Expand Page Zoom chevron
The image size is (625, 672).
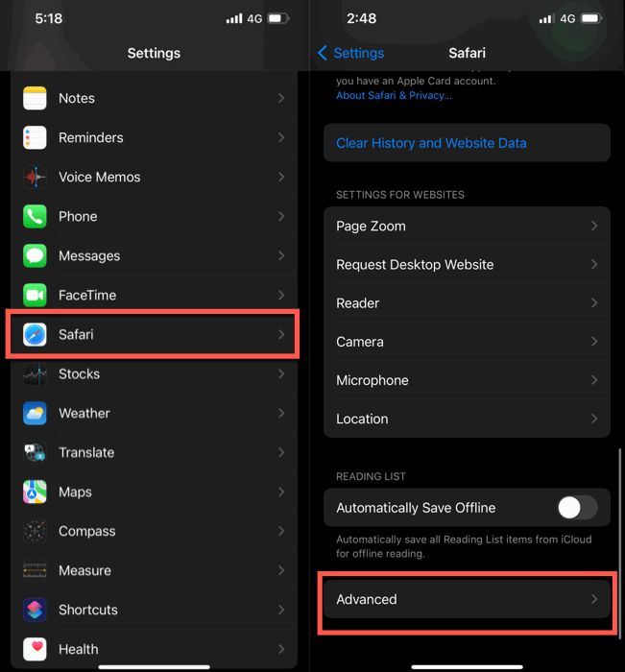click(594, 226)
